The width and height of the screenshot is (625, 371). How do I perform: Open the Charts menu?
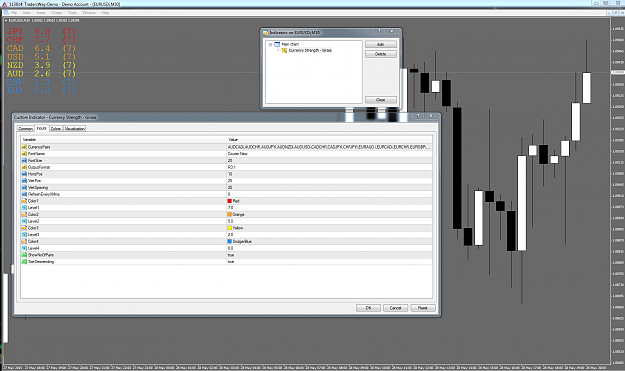[x=57, y=13]
